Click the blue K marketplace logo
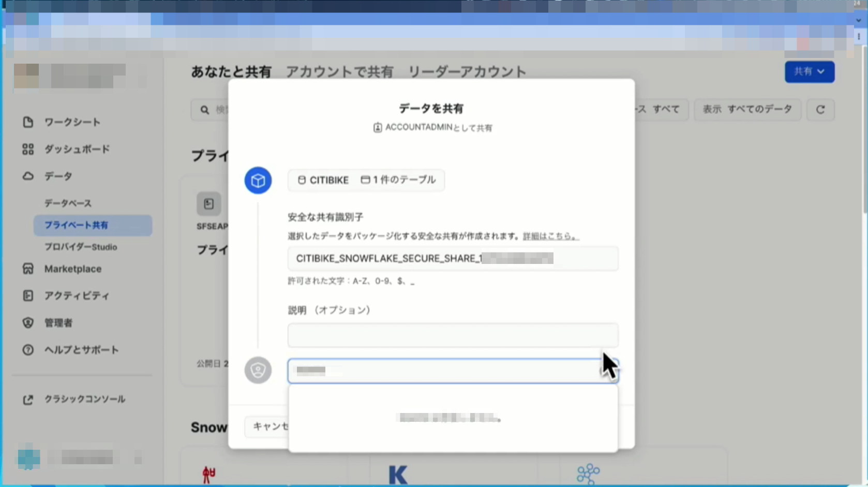The height and width of the screenshot is (487, 868). click(x=398, y=475)
